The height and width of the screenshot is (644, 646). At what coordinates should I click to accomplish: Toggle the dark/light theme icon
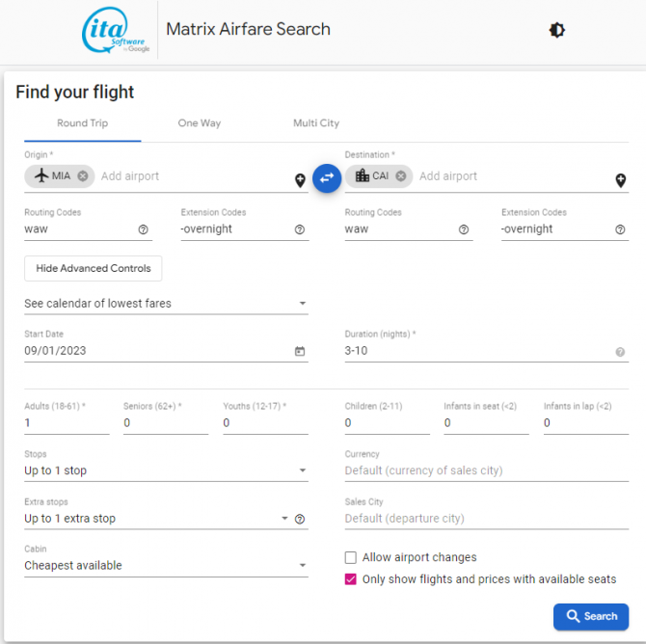(556, 30)
